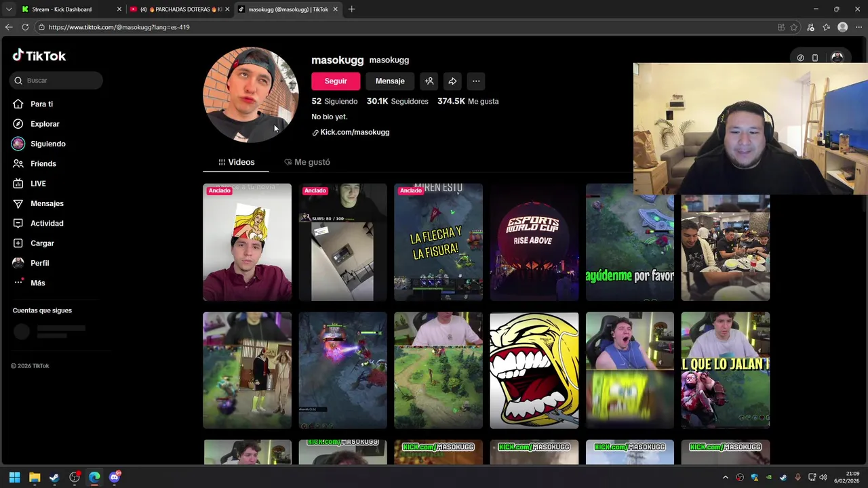Click the TikTok coin icon at top right
The width and height of the screenshot is (868, 488).
coord(800,58)
